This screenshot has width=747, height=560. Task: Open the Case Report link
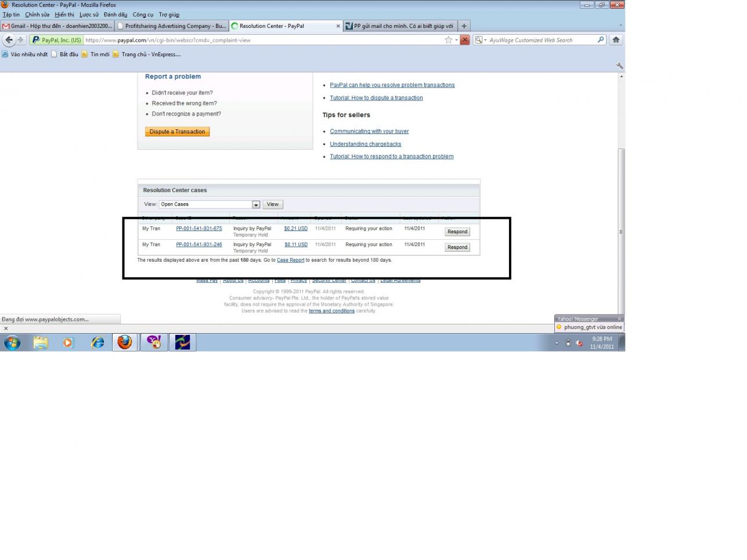tap(290, 260)
